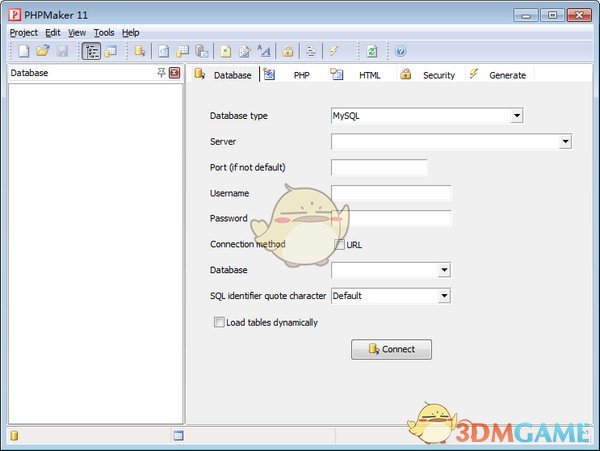This screenshot has height=451, width=600.
Task: Enable the URL connection method checkbox
Action: [340, 244]
